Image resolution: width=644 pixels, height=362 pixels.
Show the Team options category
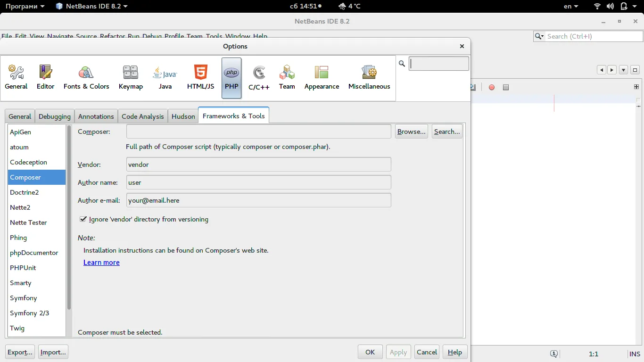pos(287,78)
